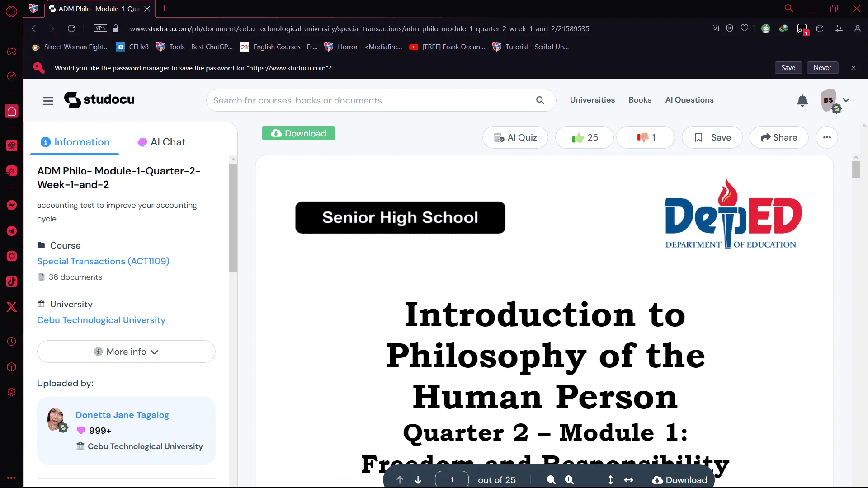Click the document viewer scrollbar thumb
Viewport: 868px width, 488px height.
[x=855, y=170]
